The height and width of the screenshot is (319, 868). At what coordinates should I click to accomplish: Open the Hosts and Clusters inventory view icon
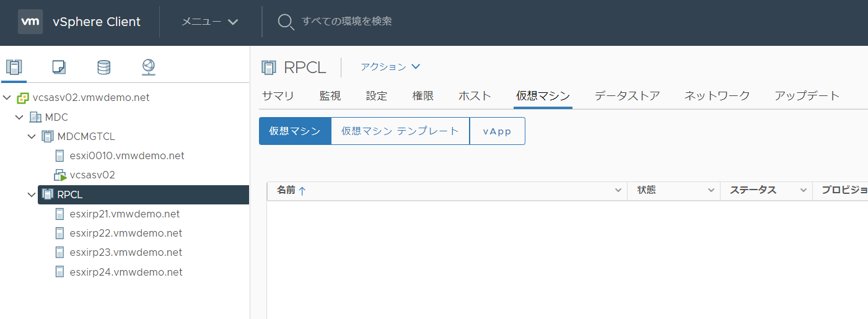click(x=14, y=66)
